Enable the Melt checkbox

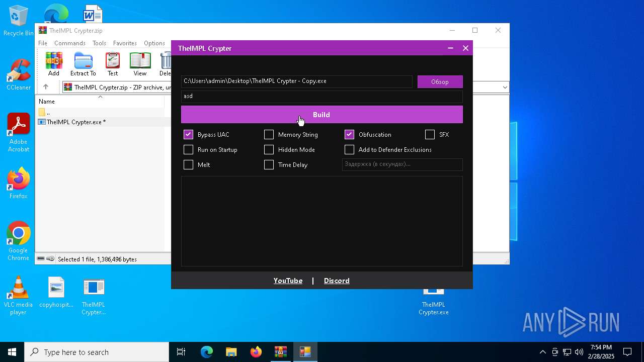click(x=188, y=165)
